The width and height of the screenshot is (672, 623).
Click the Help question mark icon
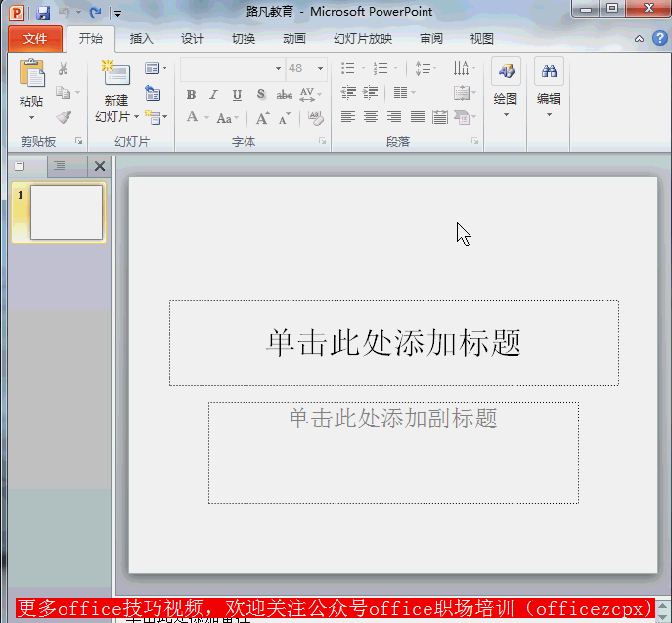(x=660, y=38)
